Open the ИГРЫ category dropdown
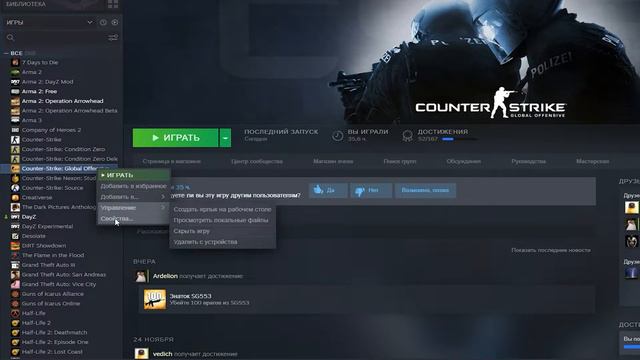The height and width of the screenshot is (360, 640). click(90, 22)
